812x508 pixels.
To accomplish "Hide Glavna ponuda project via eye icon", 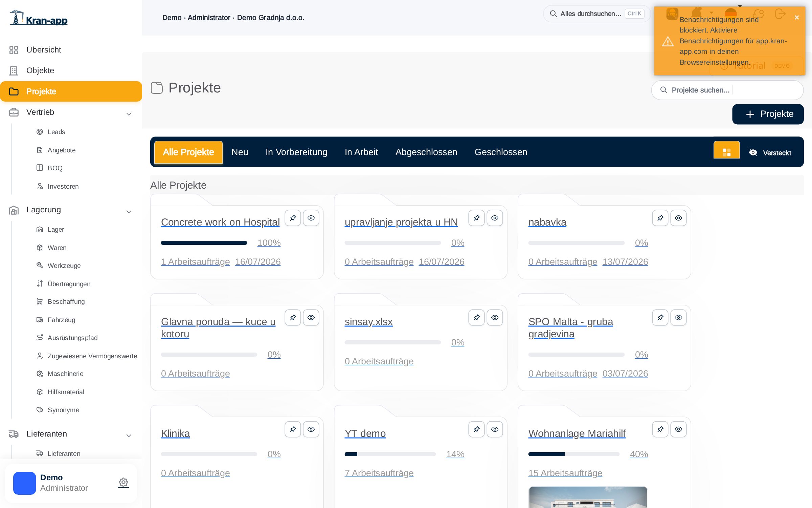I will point(311,318).
